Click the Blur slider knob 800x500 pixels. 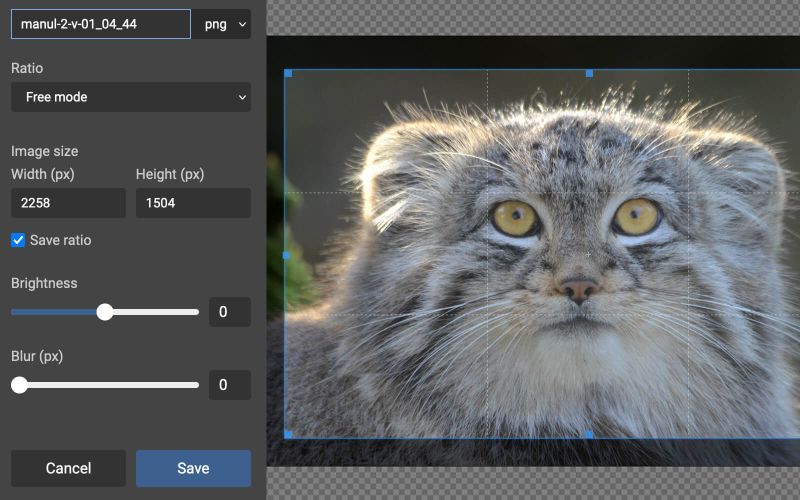tap(19, 385)
